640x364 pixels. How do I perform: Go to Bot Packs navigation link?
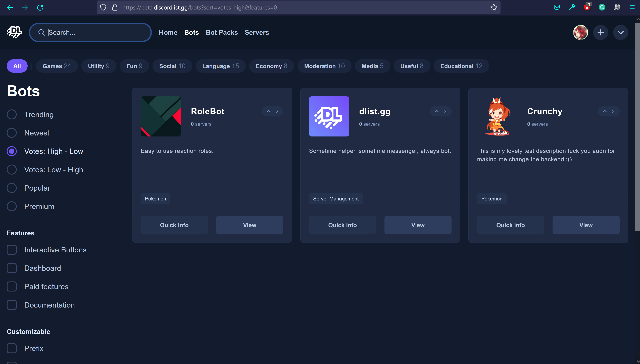click(221, 33)
